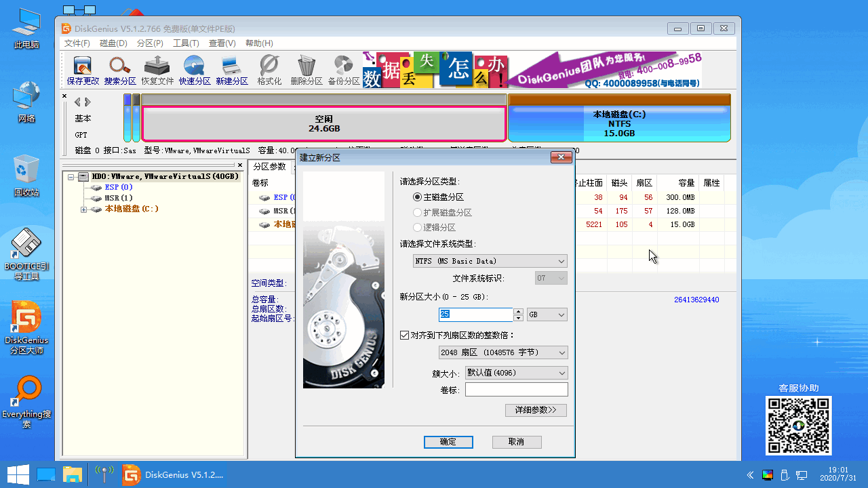Image resolution: width=868 pixels, height=488 pixels.
Task: Collapse the HD0 VMware disk tree node
Action: [x=71, y=177]
